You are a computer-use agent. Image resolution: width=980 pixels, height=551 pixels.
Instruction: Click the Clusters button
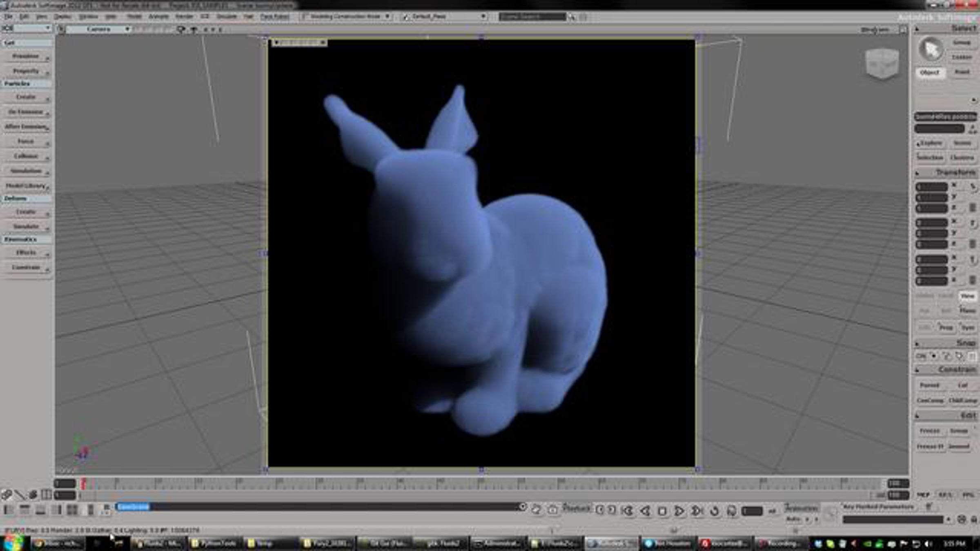pyautogui.click(x=962, y=158)
